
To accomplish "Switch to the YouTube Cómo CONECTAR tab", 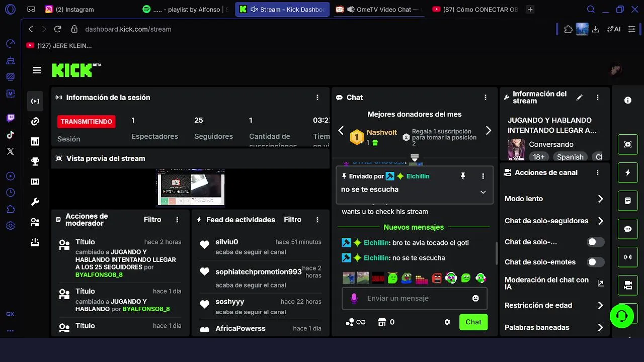I will pyautogui.click(x=475, y=9).
